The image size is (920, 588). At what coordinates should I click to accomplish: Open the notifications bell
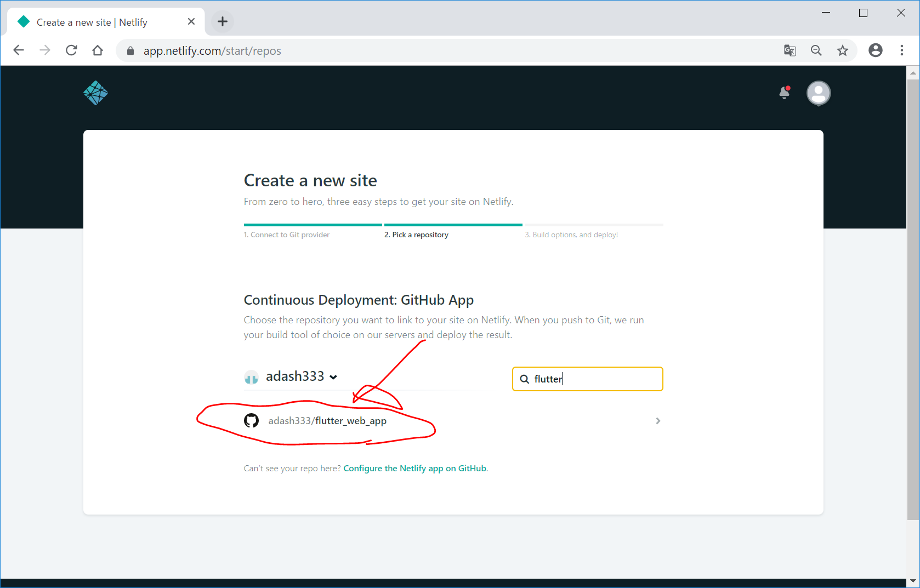coord(785,93)
